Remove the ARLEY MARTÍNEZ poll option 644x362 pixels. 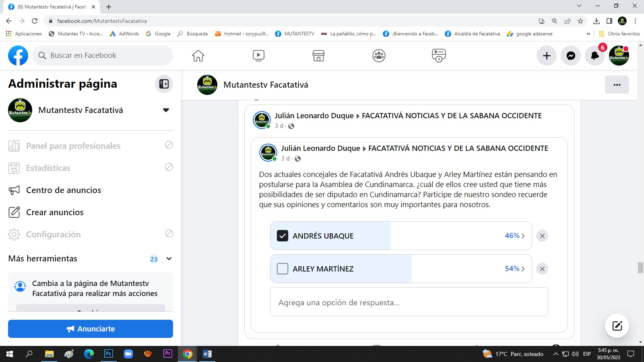tap(542, 269)
